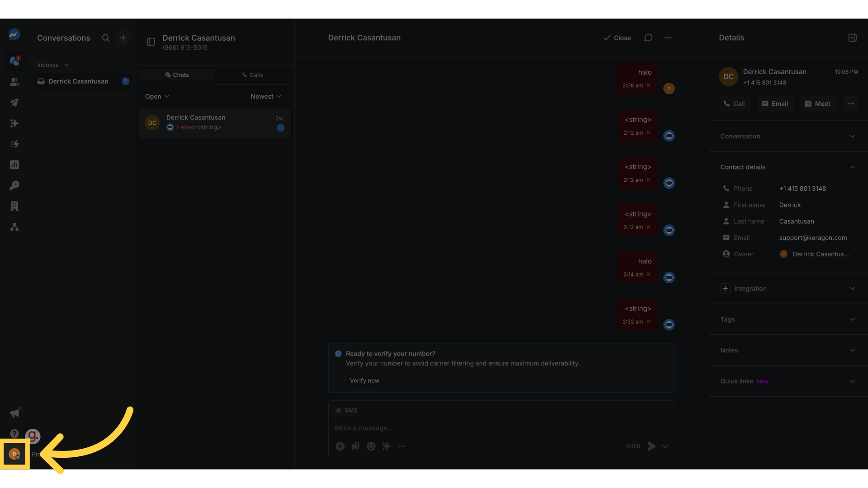The height and width of the screenshot is (488, 868).
Task: Open the organization hierarchy sidebar icon
Action: (x=14, y=227)
